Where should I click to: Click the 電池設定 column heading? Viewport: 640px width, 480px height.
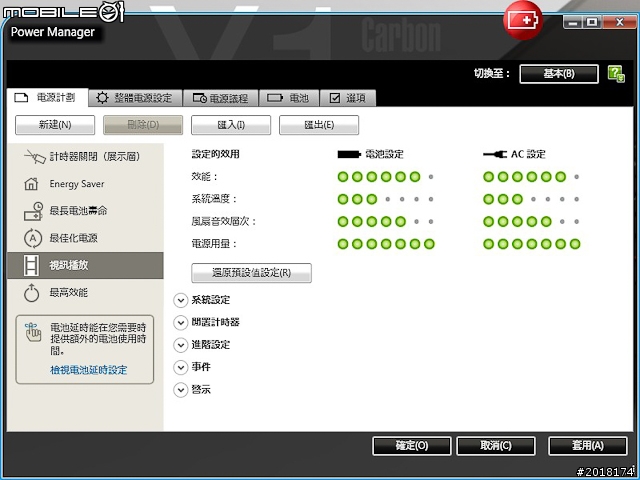click(x=384, y=154)
